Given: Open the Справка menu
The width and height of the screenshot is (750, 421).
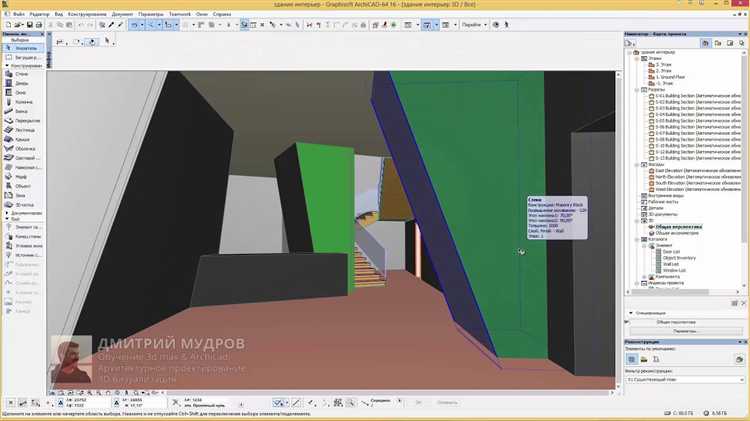Looking at the screenshot, I should point(222,14).
